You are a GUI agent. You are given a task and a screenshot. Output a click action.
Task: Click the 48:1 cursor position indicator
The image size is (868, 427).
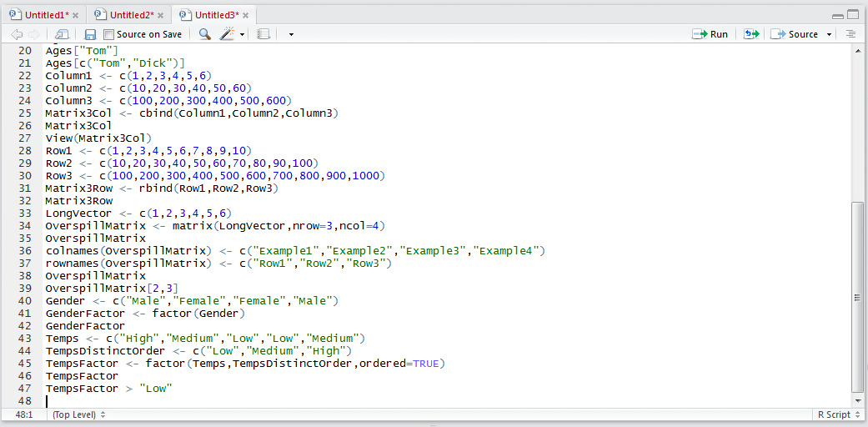tap(23, 414)
